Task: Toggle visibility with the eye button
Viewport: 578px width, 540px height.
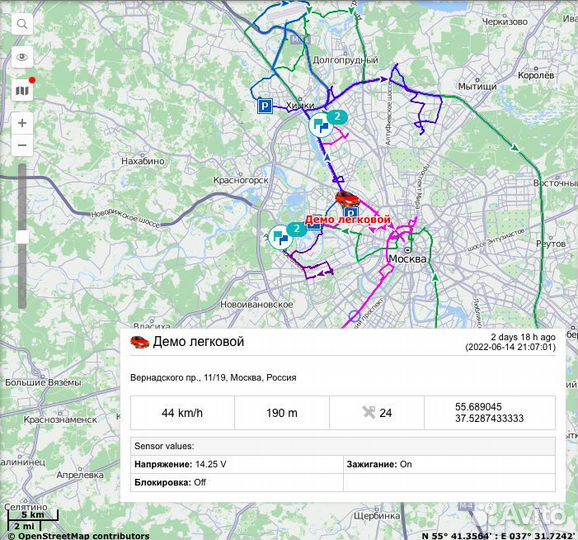Action: (22, 57)
